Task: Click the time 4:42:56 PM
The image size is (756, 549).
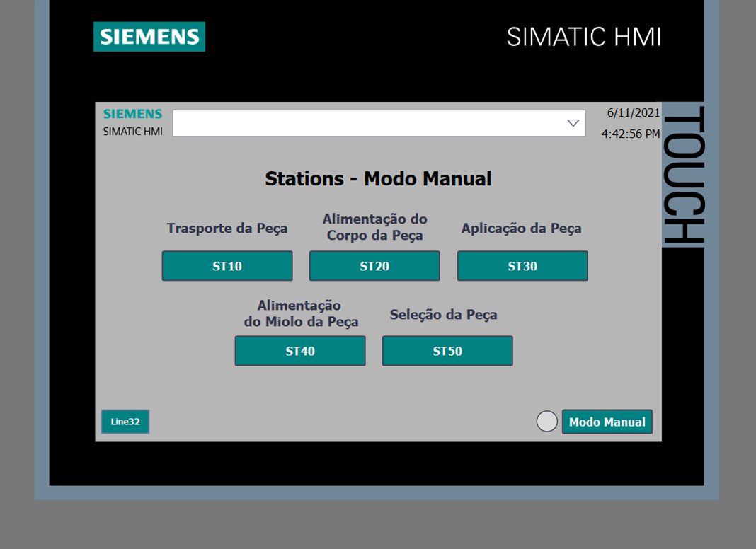Action: click(x=630, y=134)
